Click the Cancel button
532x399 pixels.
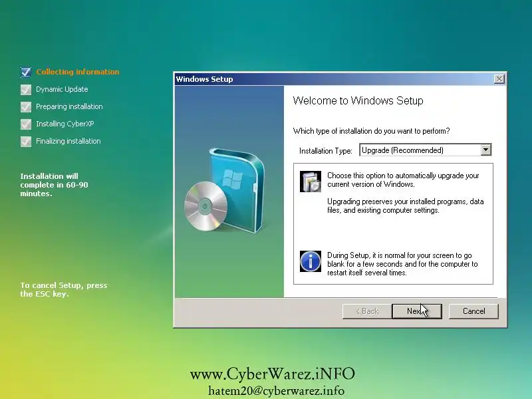[x=473, y=311]
